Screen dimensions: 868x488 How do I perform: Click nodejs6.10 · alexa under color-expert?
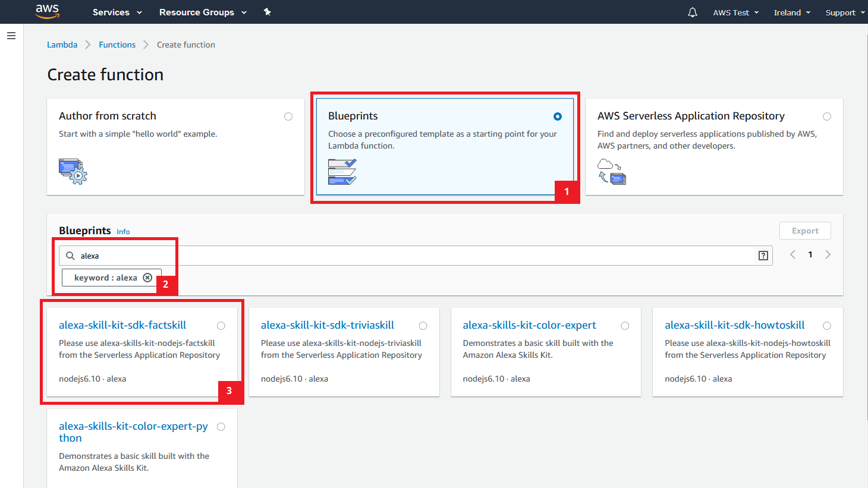496,379
